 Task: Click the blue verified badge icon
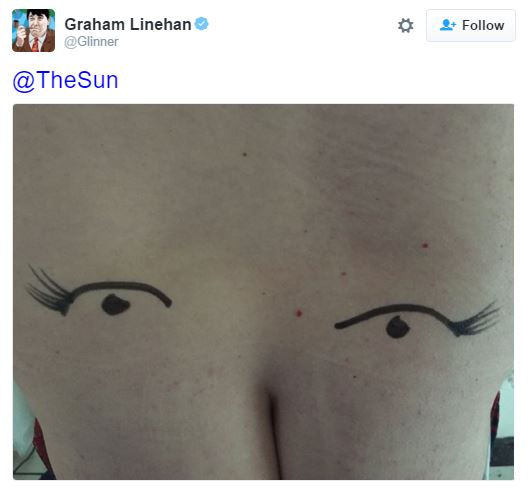click(202, 24)
